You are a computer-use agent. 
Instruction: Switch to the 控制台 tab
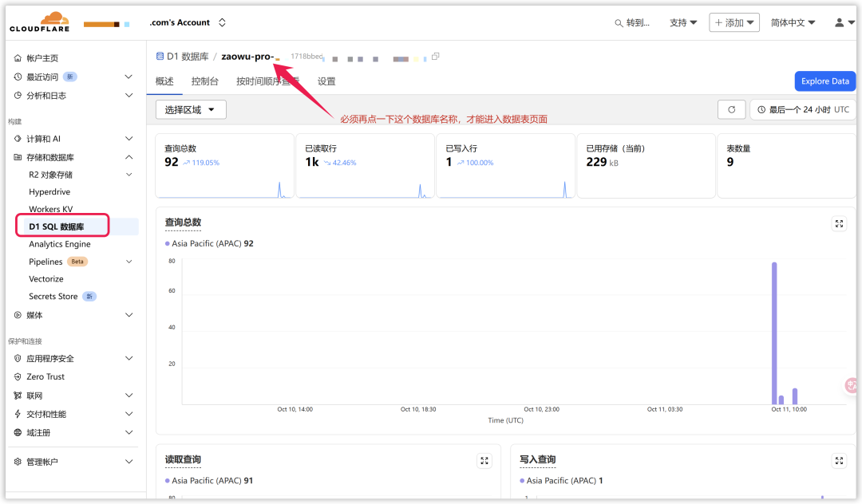204,81
